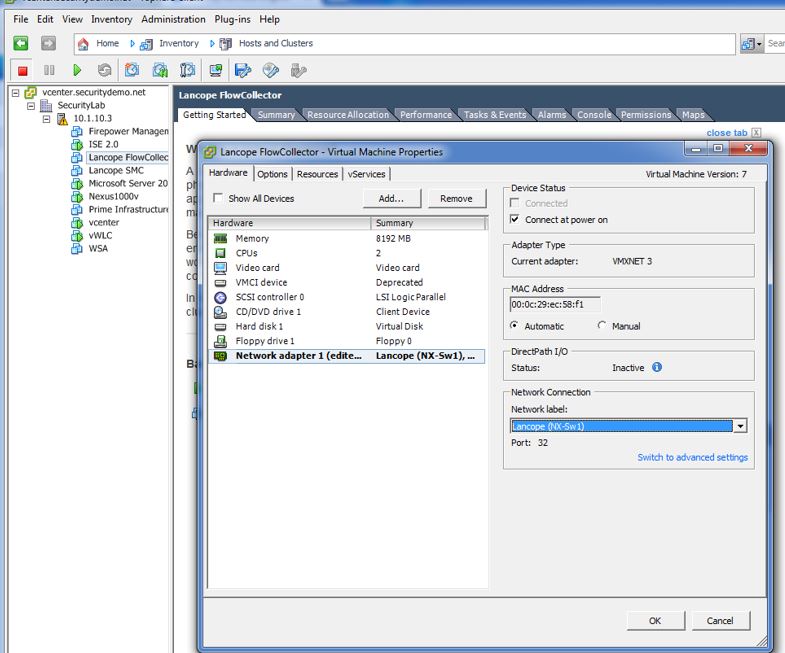This screenshot has width=785, height=653.
Task: Click the Snapshot Manager toolbar icon
Action: point(187,70)
